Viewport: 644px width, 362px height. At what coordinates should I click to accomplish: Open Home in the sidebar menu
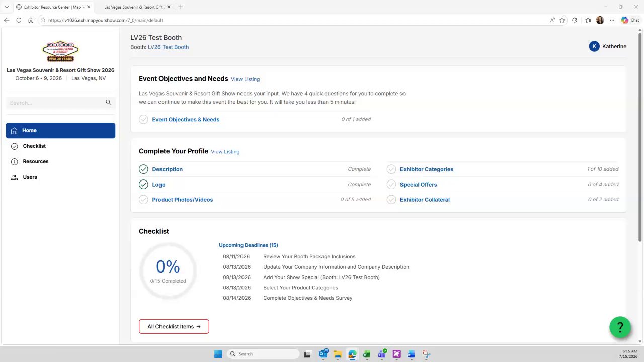click(x=60, y=131)
